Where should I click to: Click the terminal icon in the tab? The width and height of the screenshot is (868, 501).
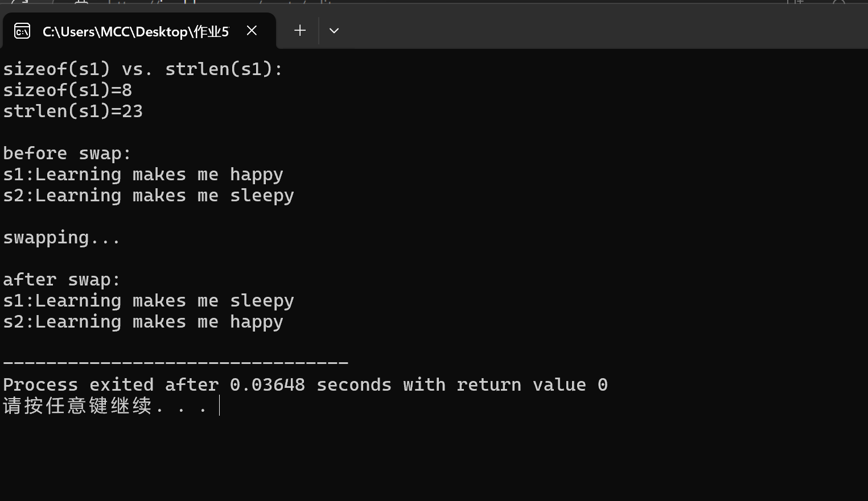(22, 31)
